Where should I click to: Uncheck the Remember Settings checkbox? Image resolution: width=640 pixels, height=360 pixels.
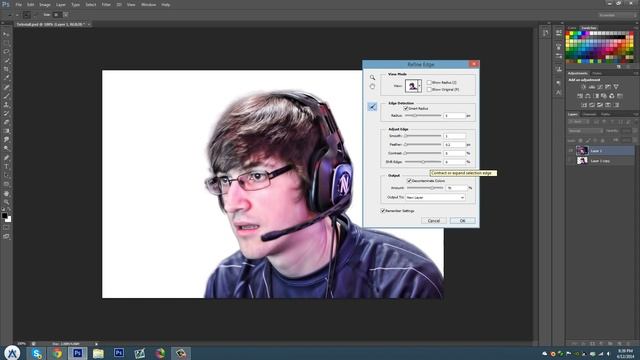pyautogui.click(x=383, y=211)
